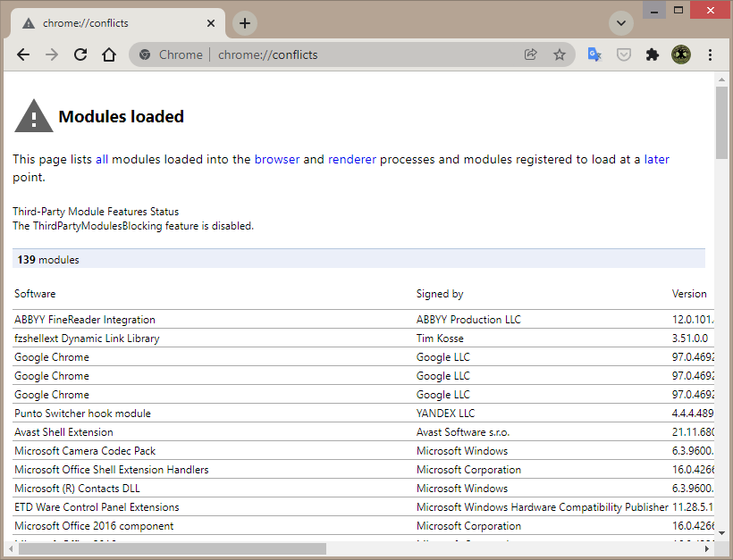Click the scroll down arrow
This screenshot has height=560, width=733.
coord(721,533)
